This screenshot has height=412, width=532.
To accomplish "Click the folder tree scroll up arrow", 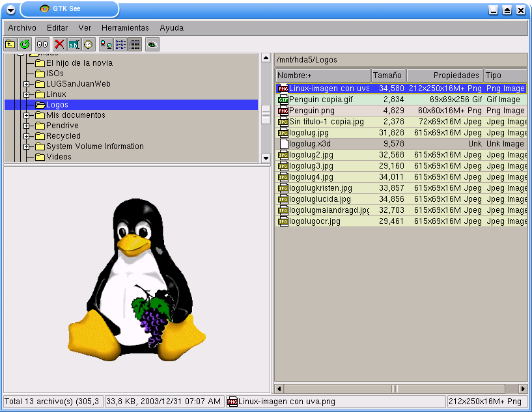I will pyautogui.click(x=266, y=58).
